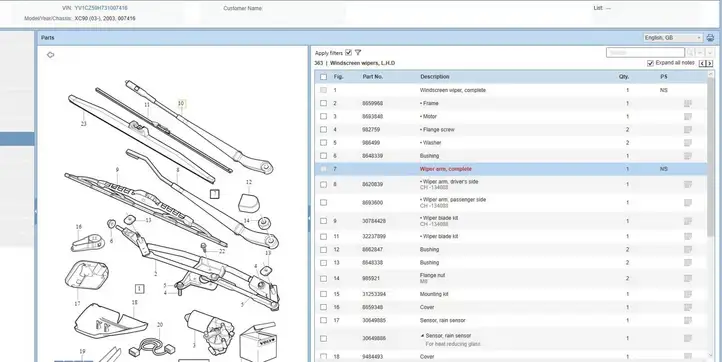Sort by the Part No. column header
The height and width of the screenshot is (362, 722).
(x=373, y=77)
